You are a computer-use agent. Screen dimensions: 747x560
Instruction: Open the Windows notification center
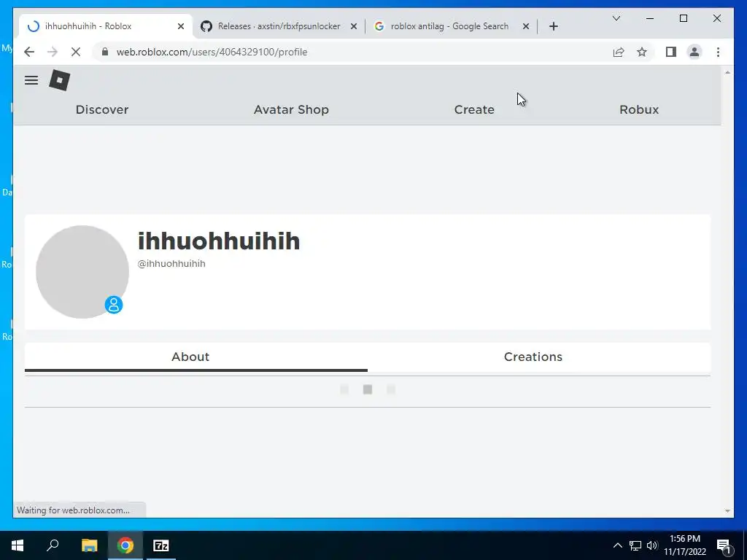click(x=724, y=545)
